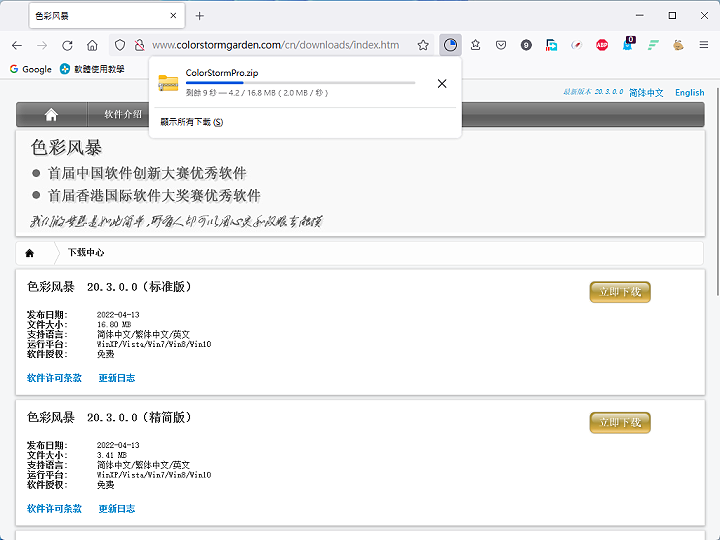Open the bookmarks tray icon next to downloads
The height and width of the screenshot is (540, 720).
coord(476,45)
